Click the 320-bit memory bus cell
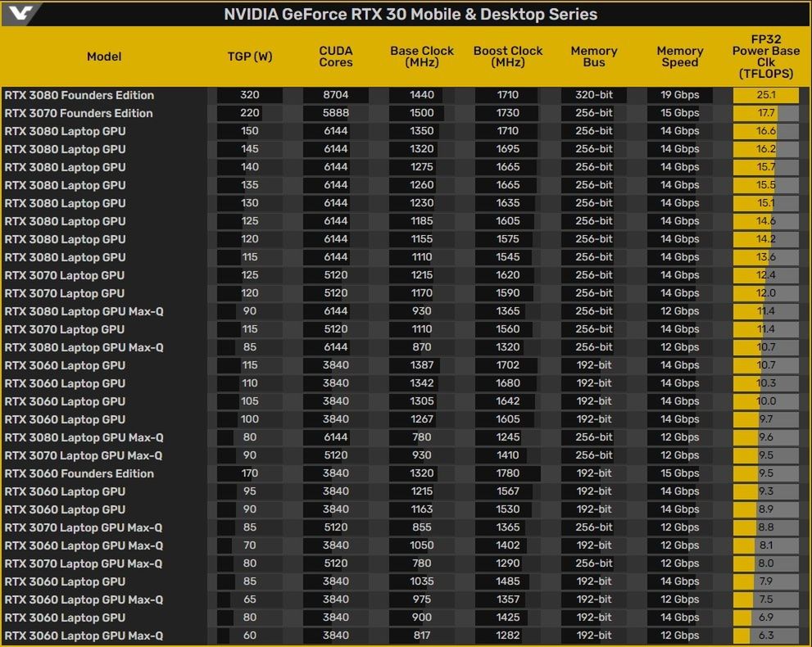Viewport: 812px width, 647px height. pyautogui.click(x=593, y=95)
